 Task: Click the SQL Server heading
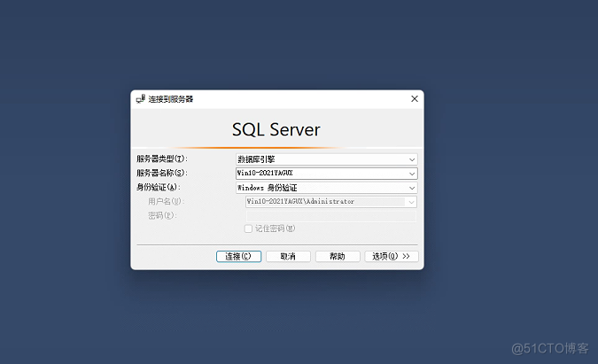tap(276, 129)
